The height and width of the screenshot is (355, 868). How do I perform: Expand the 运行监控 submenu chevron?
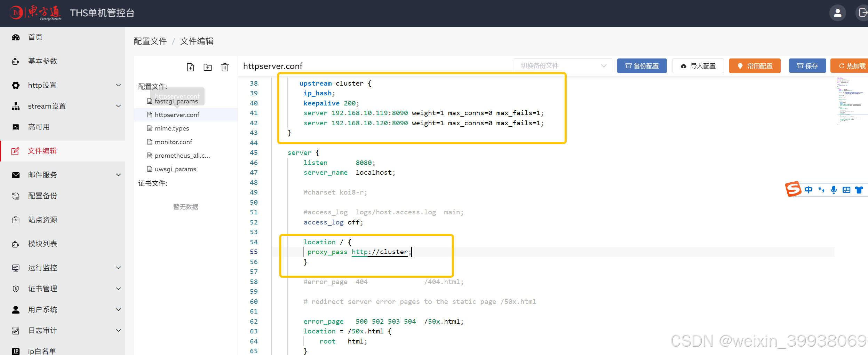pos(118,268)
